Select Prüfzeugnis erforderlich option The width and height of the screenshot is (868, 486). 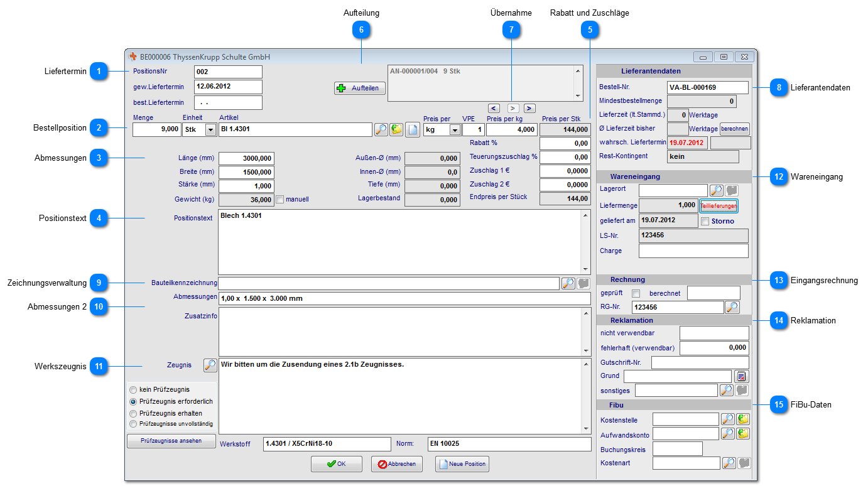pos(133,401)
